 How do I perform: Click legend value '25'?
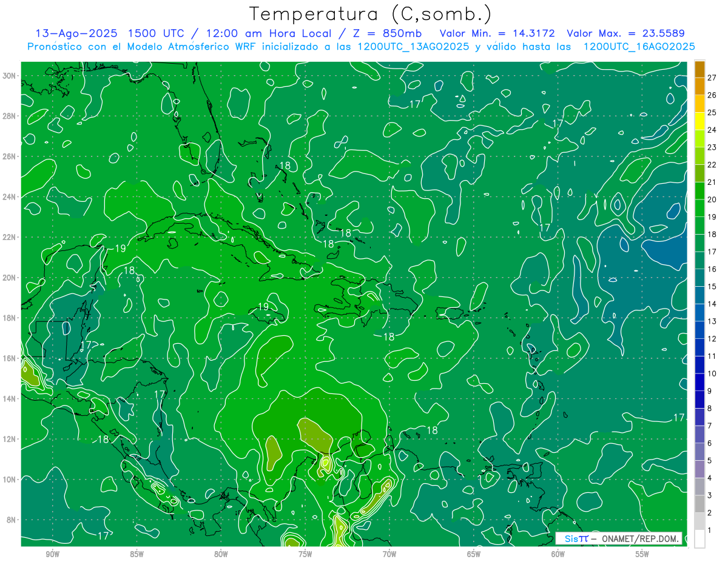coord(712,113)
